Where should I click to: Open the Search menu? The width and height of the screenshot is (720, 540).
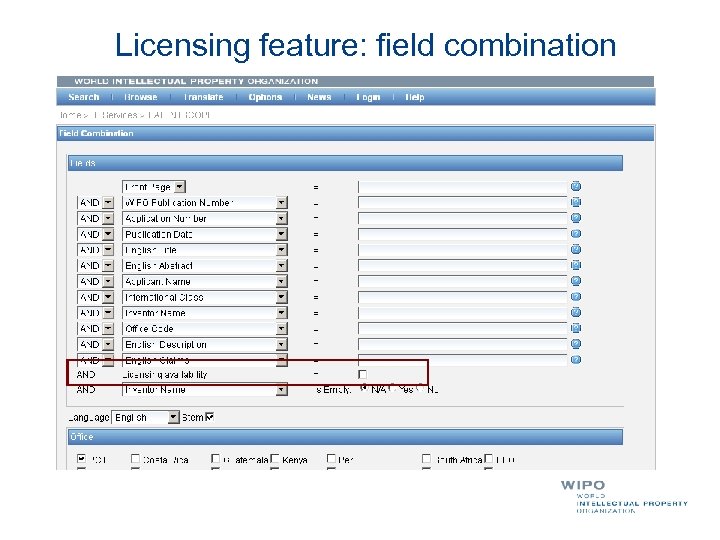84,97
